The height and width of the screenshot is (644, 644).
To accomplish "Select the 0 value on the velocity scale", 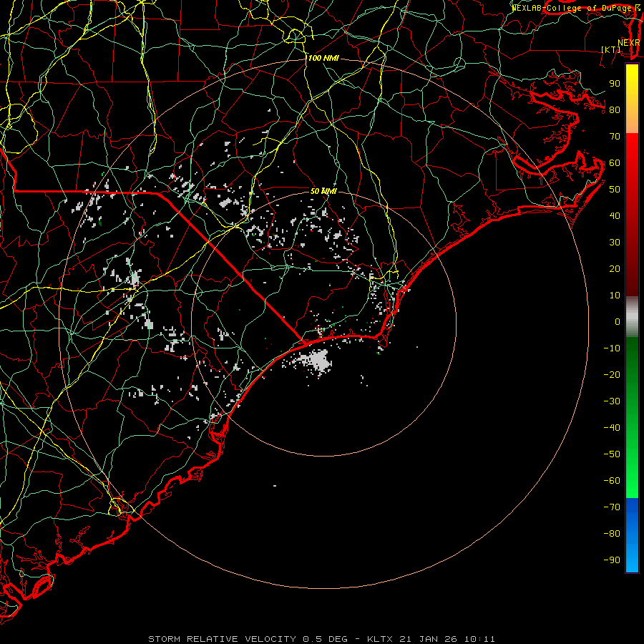I will click(x=618, y=322).
